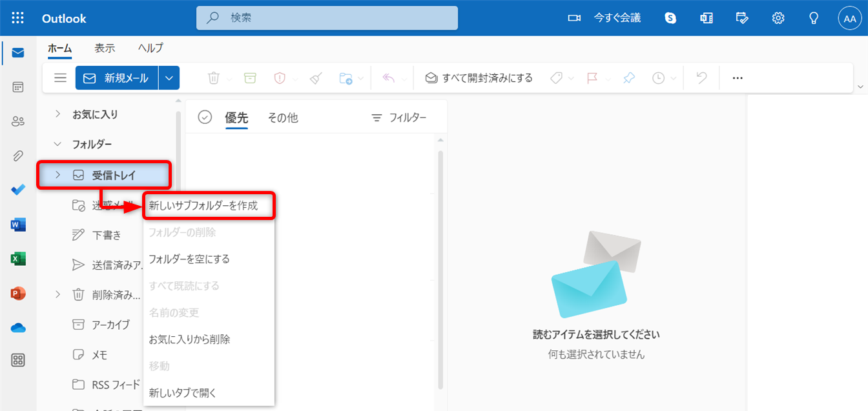Screen dimensions: 868x411
Task: Open the app launcher waffle icon
Action: [17, 18]
